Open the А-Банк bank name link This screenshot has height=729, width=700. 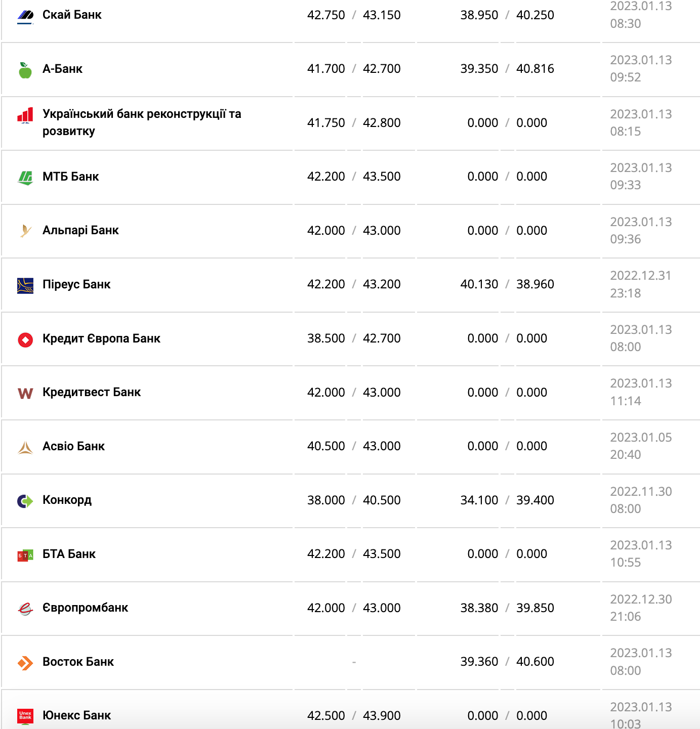62,69
